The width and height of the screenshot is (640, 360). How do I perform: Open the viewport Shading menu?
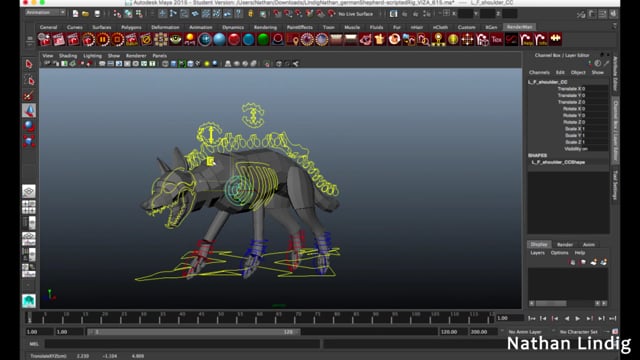(68, 56)
